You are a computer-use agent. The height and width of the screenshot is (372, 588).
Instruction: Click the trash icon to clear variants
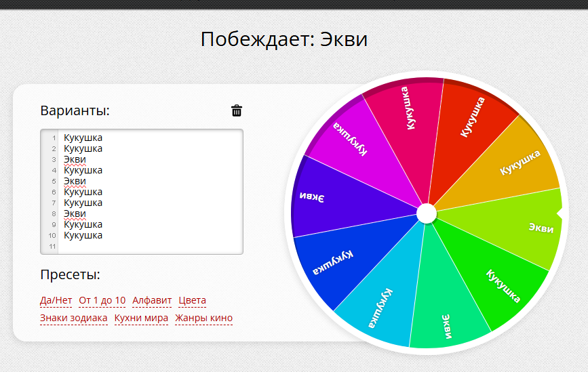237,110
